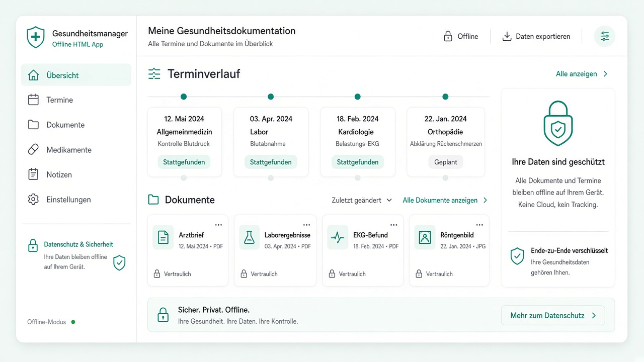
Task: Select timeline marker above 12. Mai 2024
Action: (184, 97)
